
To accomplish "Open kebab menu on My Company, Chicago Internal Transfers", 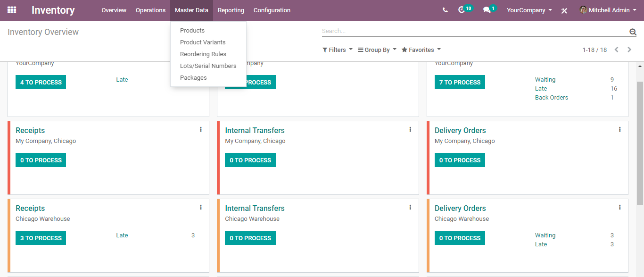I will click(x=410, y=129).
